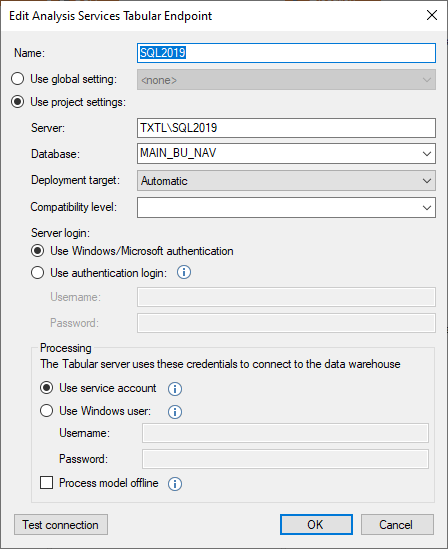
Task: Click the Server field containing TXTL\SQL2019
Action: click(286, 128)
